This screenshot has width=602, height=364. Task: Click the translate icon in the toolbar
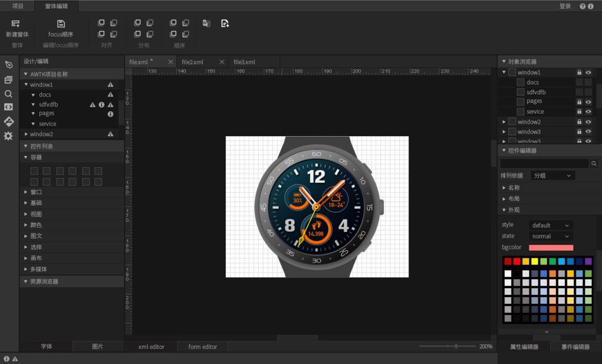[x=206, y=23]
